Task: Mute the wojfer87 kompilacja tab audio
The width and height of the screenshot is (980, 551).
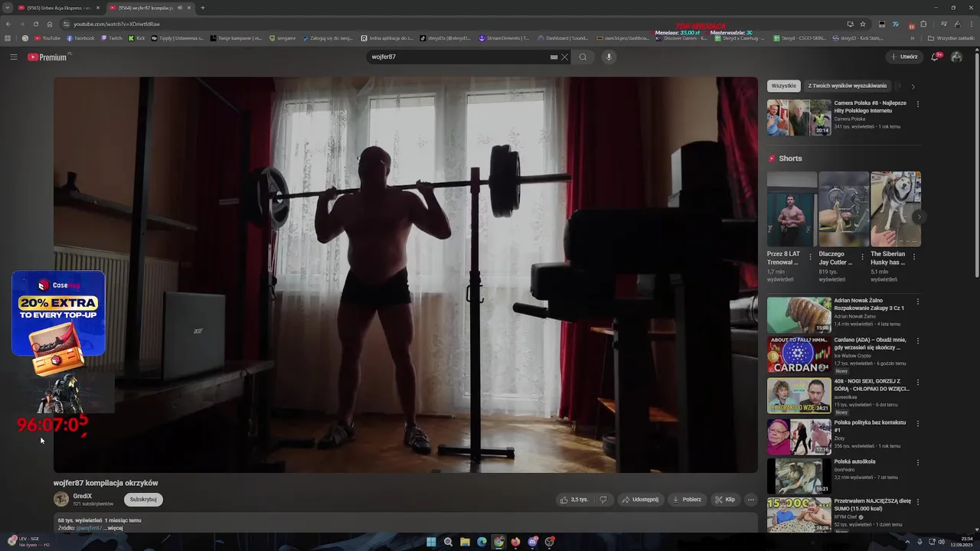Action: [x=180, y=8]
